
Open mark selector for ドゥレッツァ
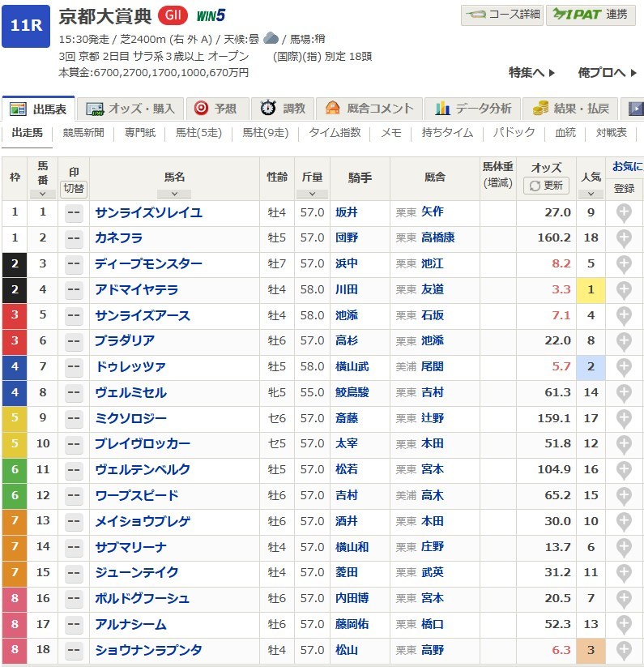point(74,367)
